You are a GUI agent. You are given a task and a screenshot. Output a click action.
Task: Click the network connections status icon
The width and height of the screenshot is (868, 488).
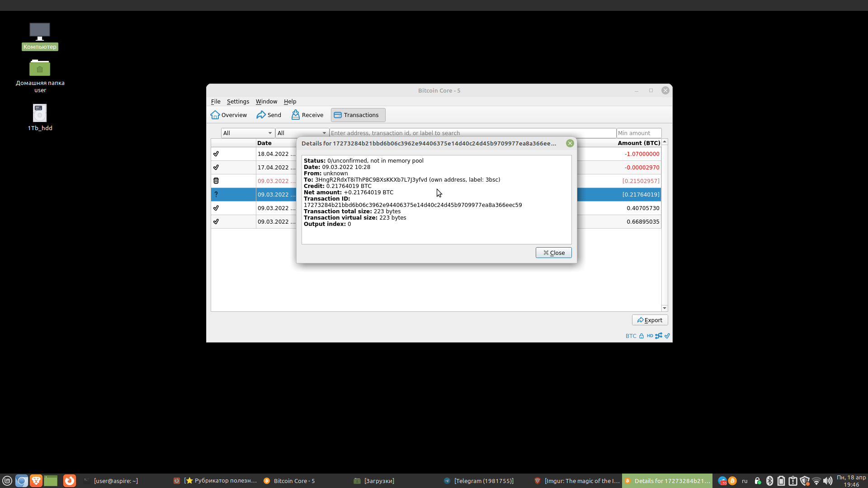(659, 336)
